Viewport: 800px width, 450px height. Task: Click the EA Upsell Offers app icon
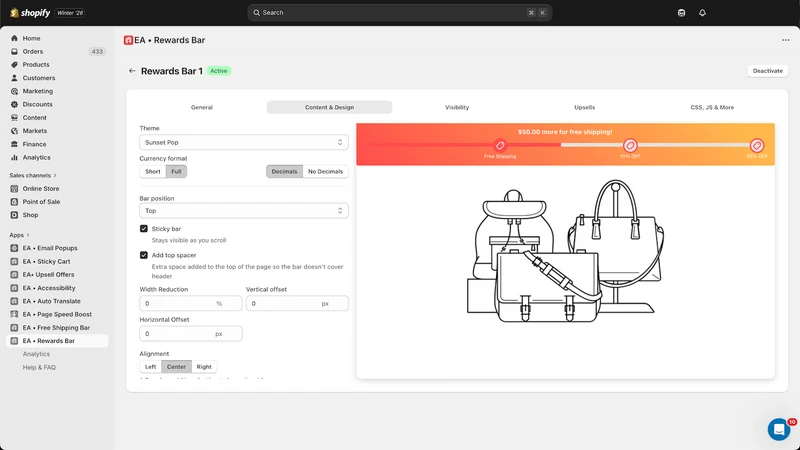click(14, 274)
